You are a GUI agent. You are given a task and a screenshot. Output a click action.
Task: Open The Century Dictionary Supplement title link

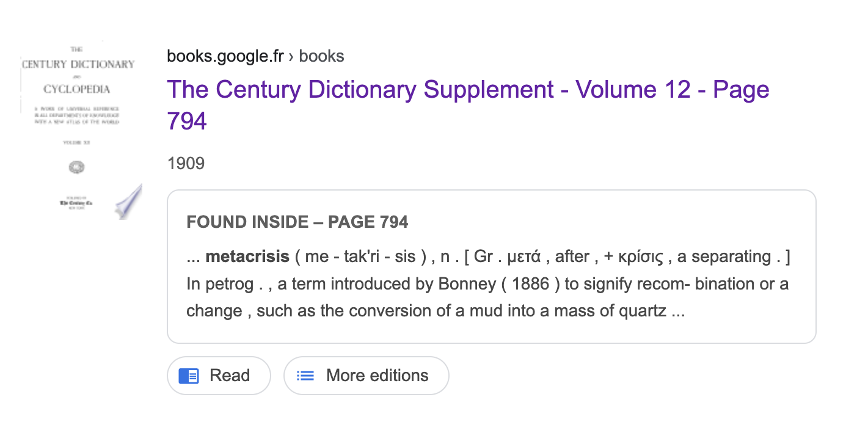467,90
